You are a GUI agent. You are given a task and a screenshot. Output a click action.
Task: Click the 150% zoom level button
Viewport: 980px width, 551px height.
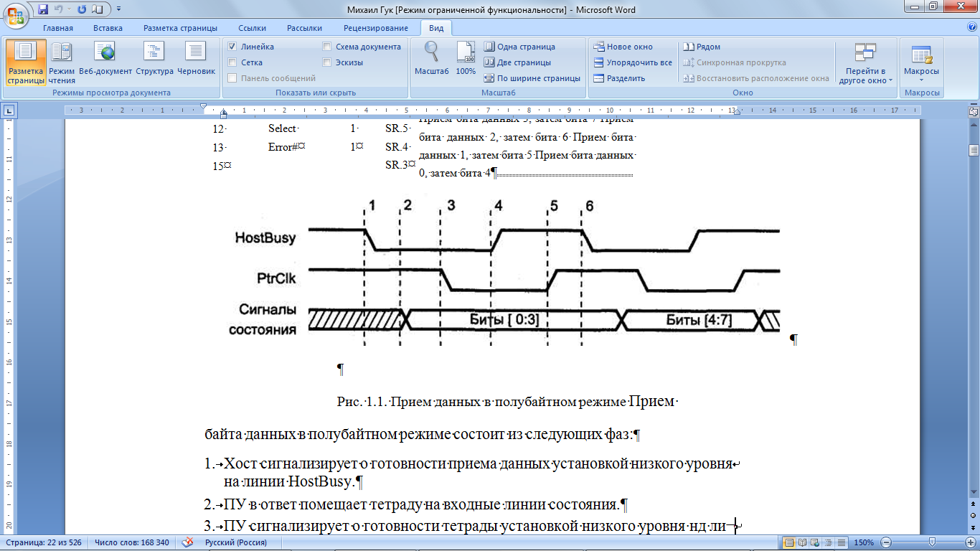tap(863, 542)
